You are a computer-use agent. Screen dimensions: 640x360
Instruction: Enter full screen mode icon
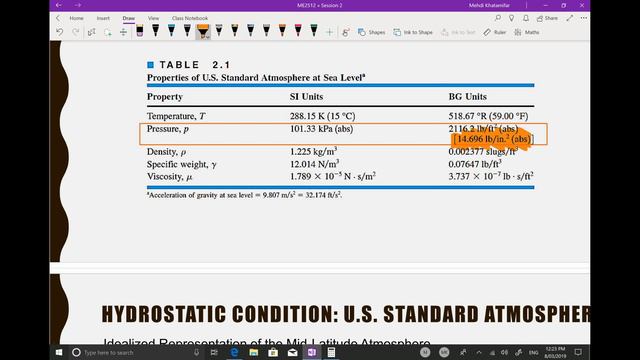coord(570,18)
